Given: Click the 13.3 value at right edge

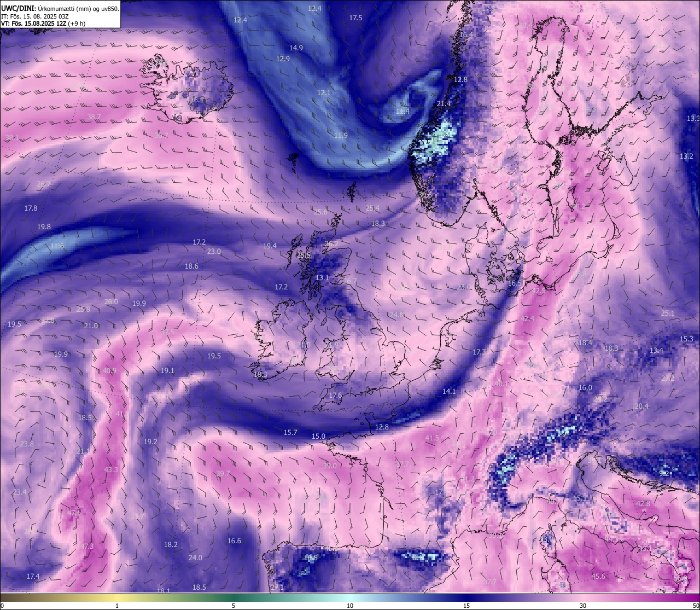Looking at the screenshot, I should [x=693, y=118].
